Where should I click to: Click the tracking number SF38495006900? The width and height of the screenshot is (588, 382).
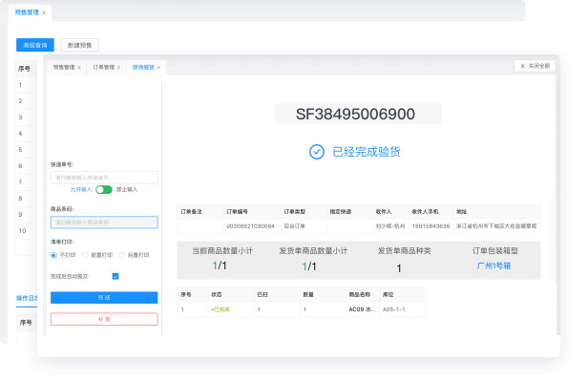[355, 114]
